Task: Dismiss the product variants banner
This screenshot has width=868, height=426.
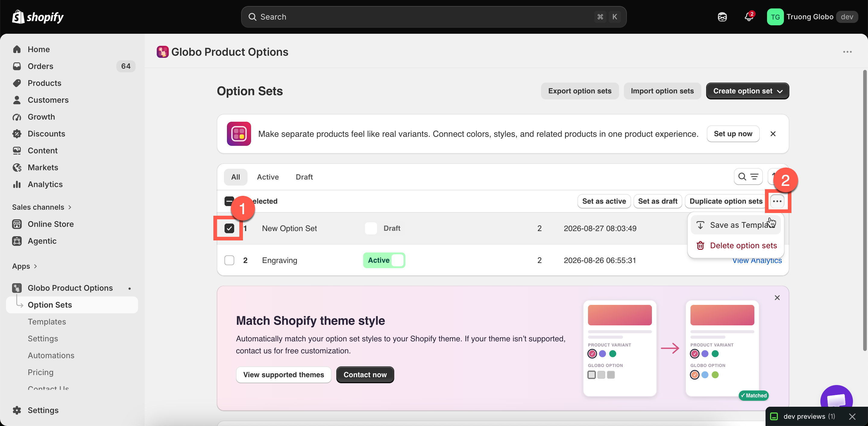Action: pos(773,134)
